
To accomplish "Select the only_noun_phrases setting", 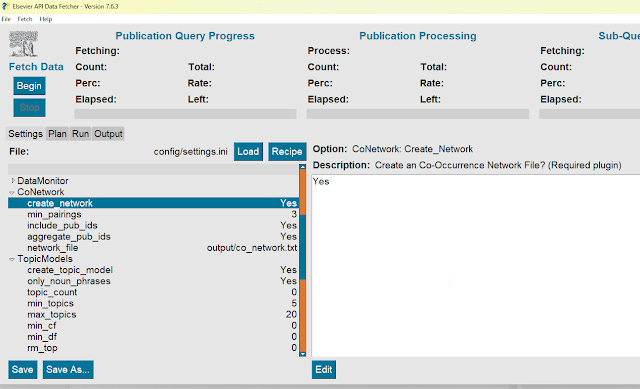I will coord(153,281).
